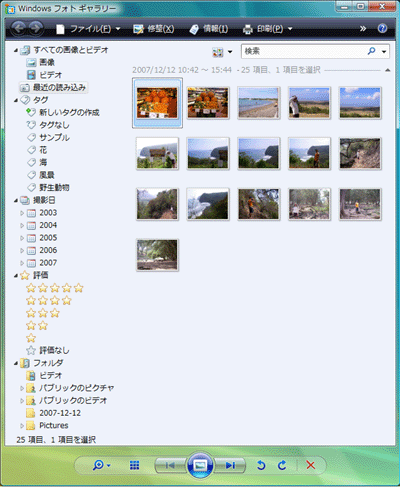
Task: Open the ファイル(F) menu
Action: pos(88,29)
